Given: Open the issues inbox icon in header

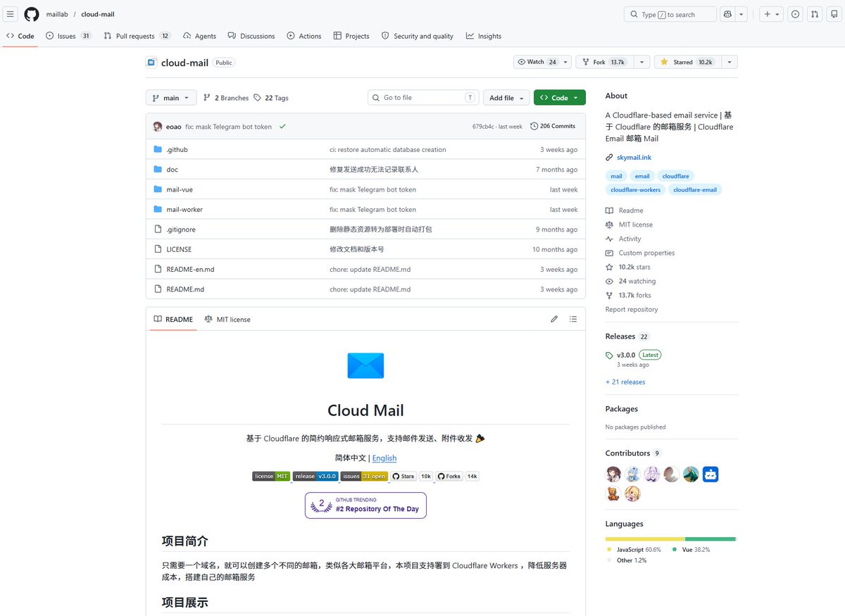Looking at the screenshot, I should coord(795,14).
